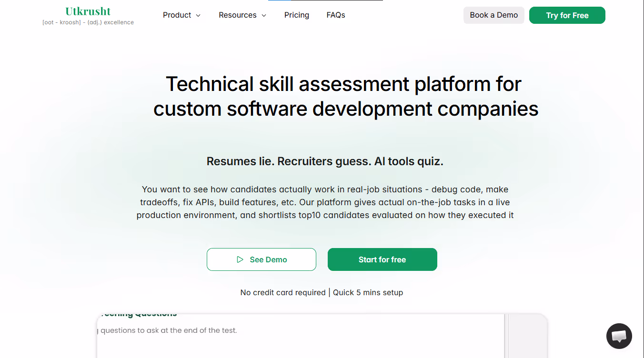The image size is (644, 358).
Task: Select Pricing in the navigation bar
Action: coord(296,15)
